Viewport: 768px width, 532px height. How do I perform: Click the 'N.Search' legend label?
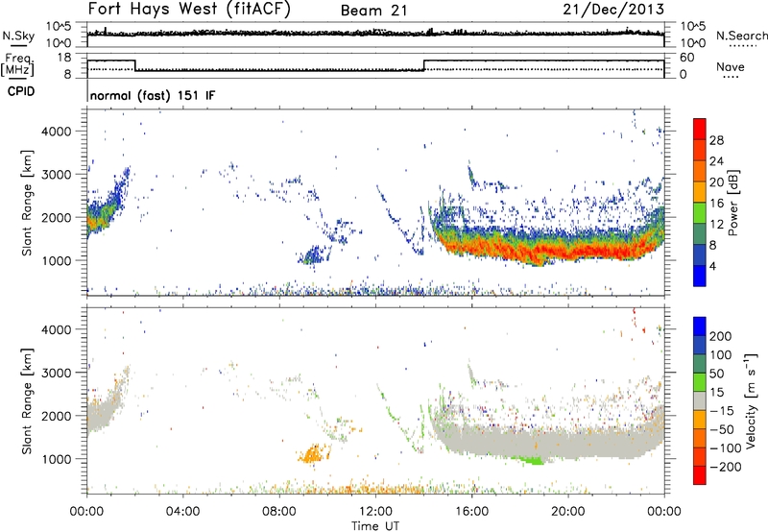pyautogui.click(x=741, y=36)
